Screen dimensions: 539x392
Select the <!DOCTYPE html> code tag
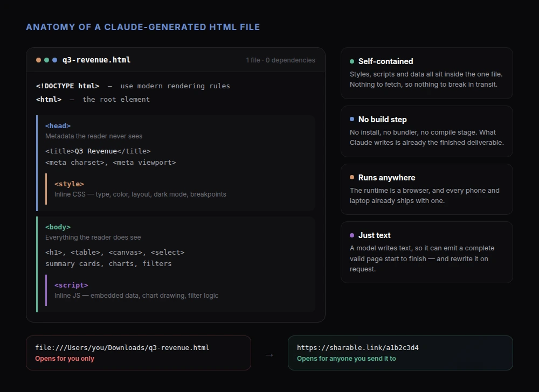coord(68,86)
